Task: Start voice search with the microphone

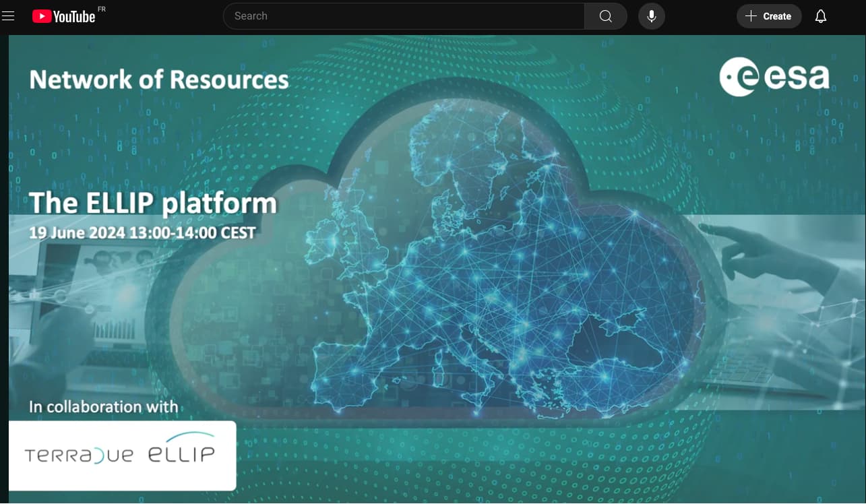Action: 651,16
